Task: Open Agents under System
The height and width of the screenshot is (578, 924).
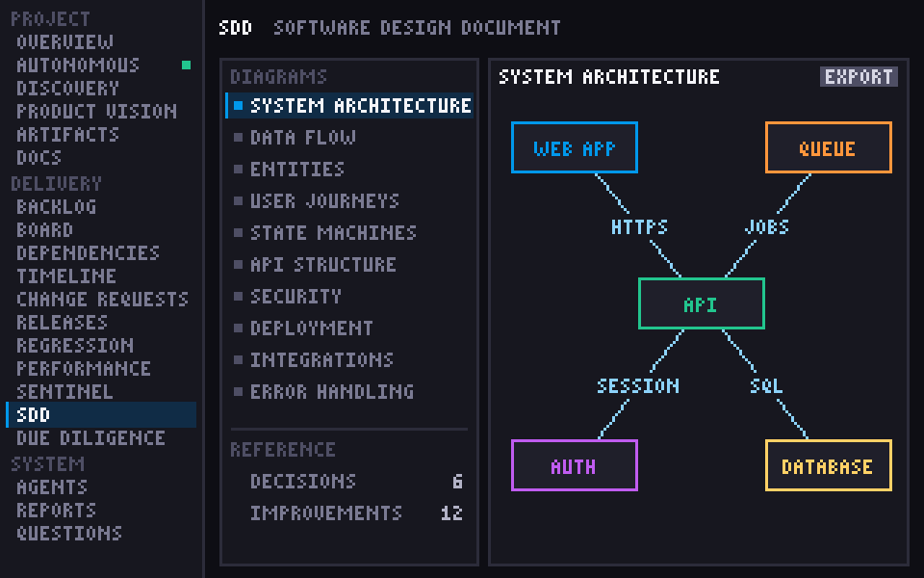Action: tap(52, 486)
